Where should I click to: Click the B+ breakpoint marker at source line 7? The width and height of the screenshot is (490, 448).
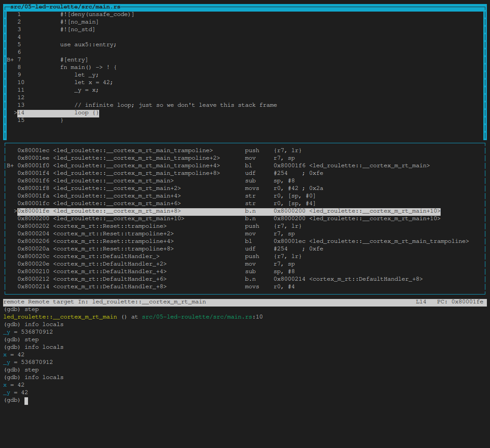pyautogui.click(x=10, y=60)
